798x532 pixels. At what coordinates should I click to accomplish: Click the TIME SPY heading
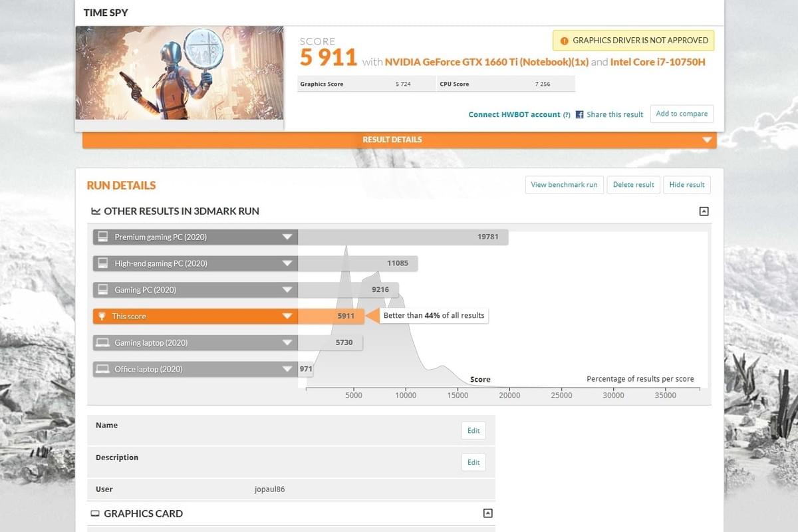106,13
